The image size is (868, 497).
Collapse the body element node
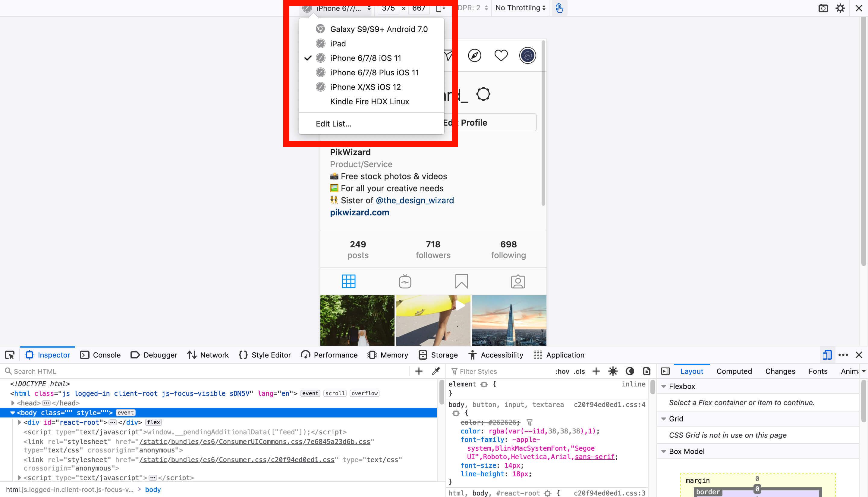(13, 413)
